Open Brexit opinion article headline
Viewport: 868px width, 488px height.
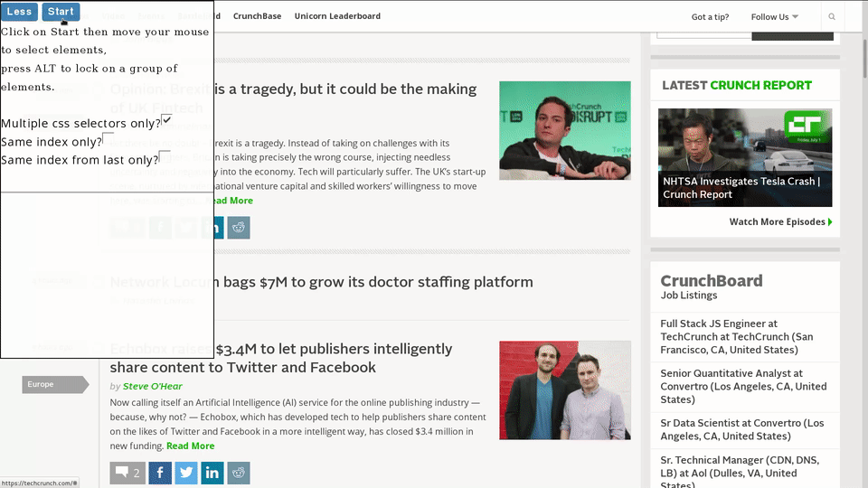click(x=293, y=98)
